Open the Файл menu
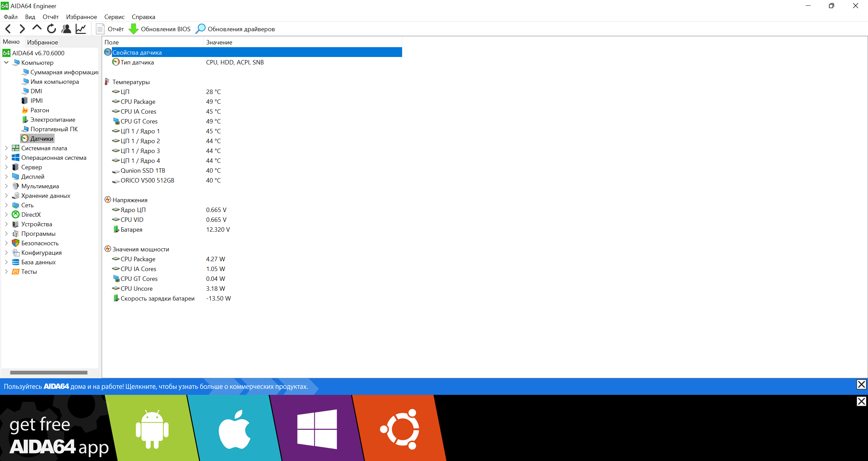 click(x=11, y=17)
